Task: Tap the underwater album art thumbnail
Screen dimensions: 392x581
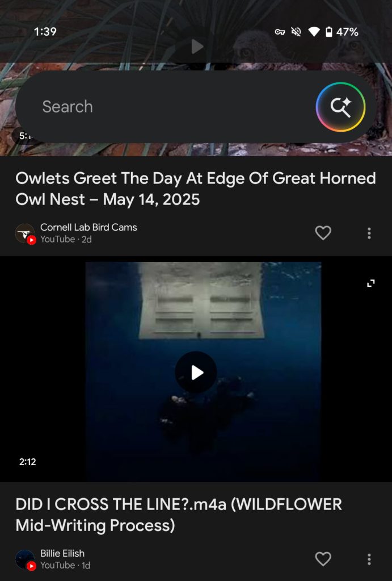Action: tap(203, 371)
